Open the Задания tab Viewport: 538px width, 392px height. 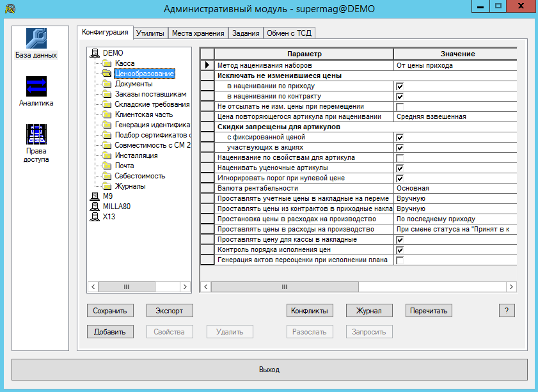[246, 33]
